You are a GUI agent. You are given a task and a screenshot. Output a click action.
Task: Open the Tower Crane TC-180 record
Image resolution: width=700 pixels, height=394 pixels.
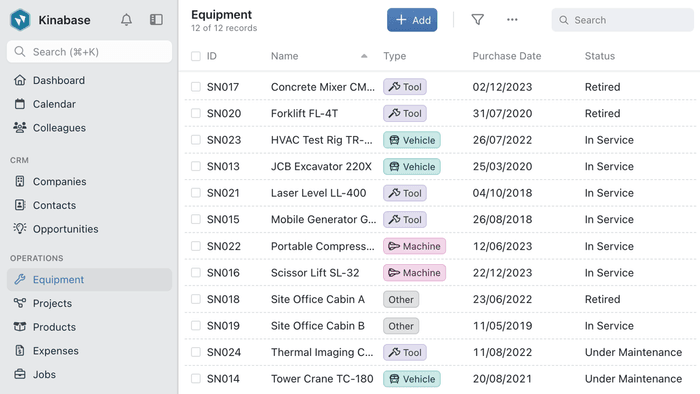(x=322, y=379)
